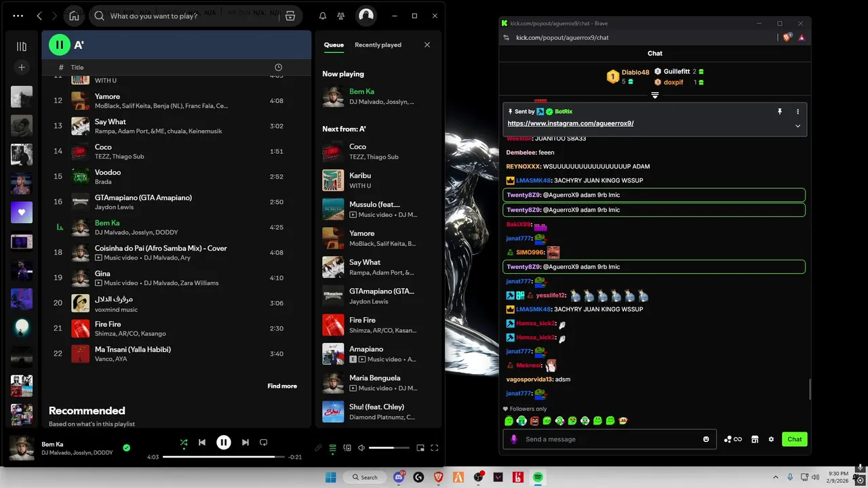The height and width of the screenshot is (488, 868).
Task: Close the Spotify queue panel
Action: [427, 45]
